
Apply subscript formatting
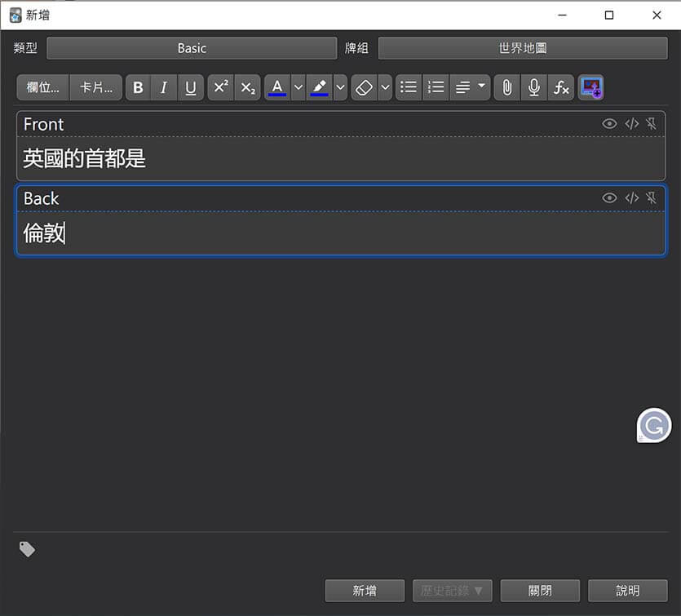248,87
